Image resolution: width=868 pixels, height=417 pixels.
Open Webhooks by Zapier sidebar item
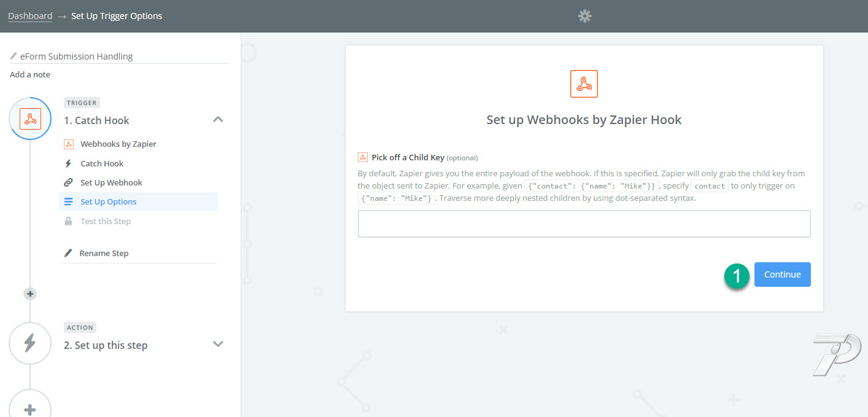tap(118, 144)
